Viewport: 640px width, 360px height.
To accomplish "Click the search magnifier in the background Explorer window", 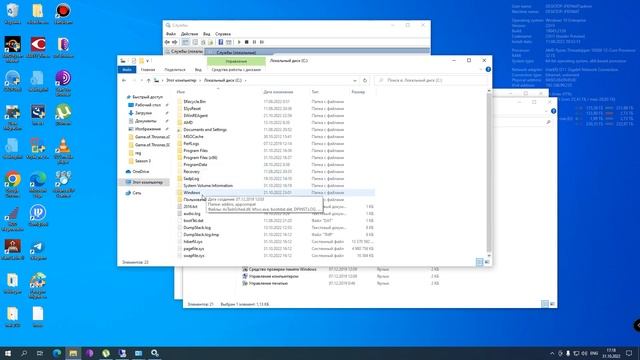I will coord(548,122).
